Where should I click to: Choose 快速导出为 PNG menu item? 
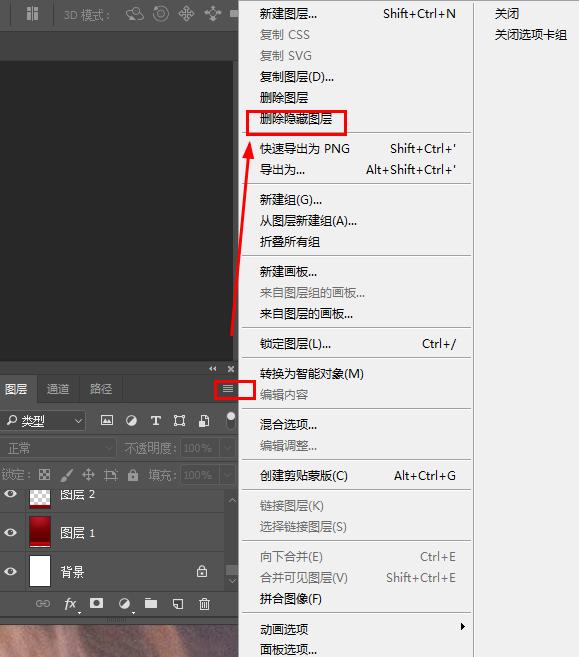click(305, 149)
